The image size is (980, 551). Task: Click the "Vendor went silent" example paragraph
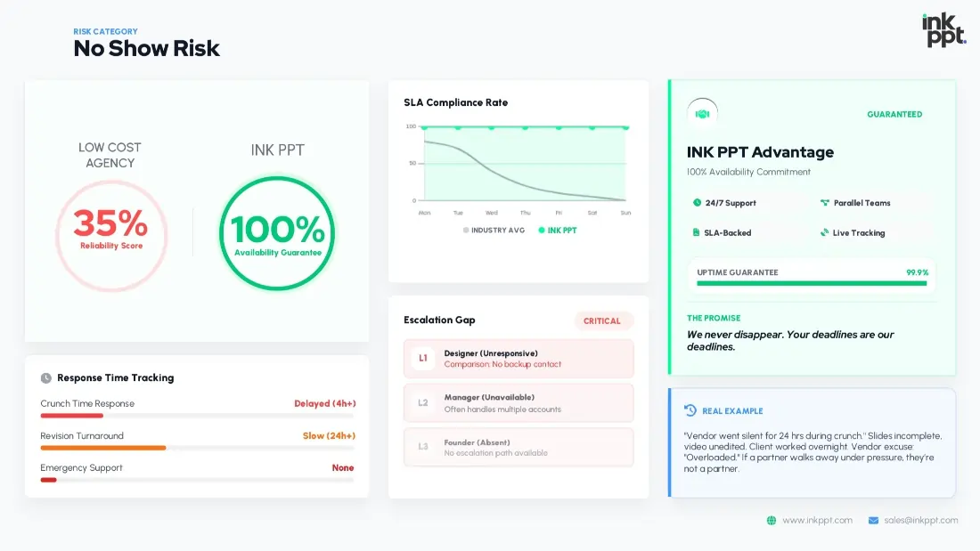coord(813,451)
